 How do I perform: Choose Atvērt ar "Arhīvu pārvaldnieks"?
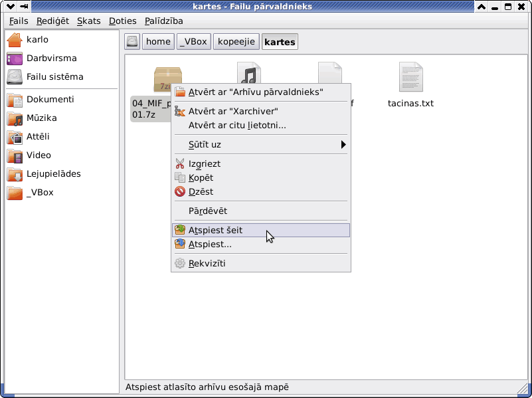pos(261,92)
